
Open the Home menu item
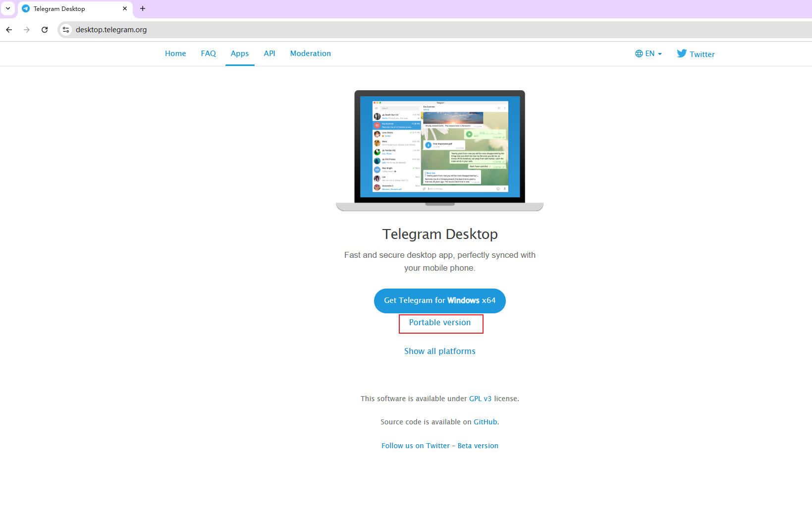click(175, 54)
